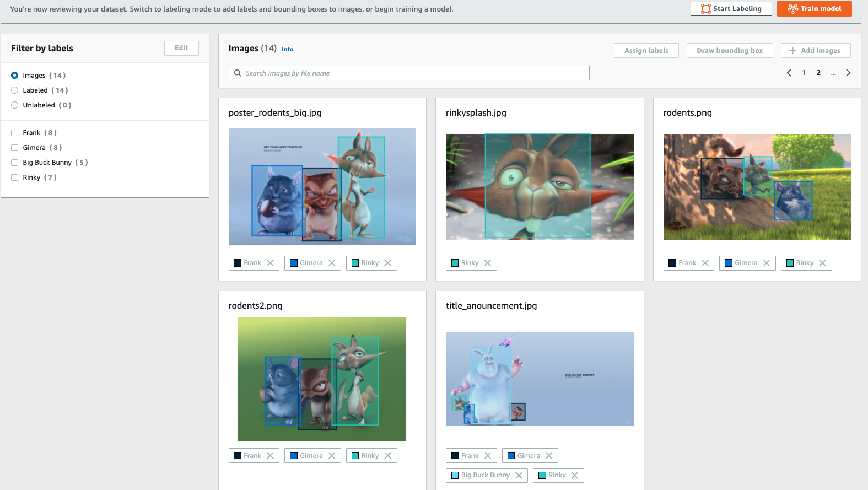Enable the Big Buck Bunny filter checkbox
The height and width of the screenshot is (490, 868).
(15, 163)
